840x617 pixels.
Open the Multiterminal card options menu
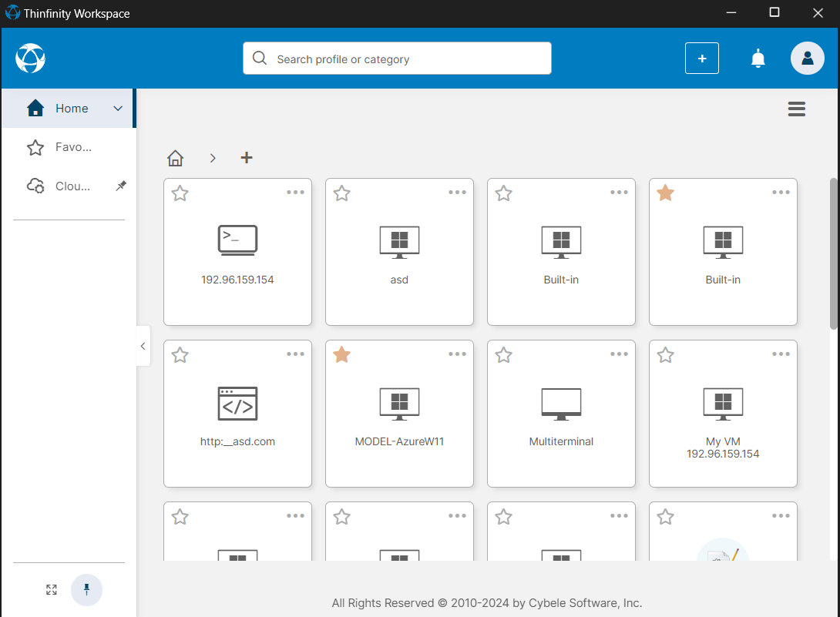point(619,354)
